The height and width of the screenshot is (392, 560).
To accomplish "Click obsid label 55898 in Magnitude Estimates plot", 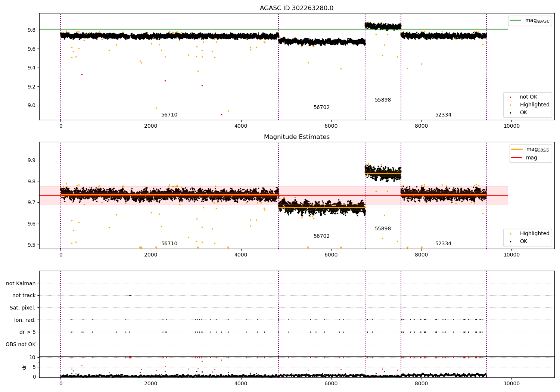I will (383, 229).
